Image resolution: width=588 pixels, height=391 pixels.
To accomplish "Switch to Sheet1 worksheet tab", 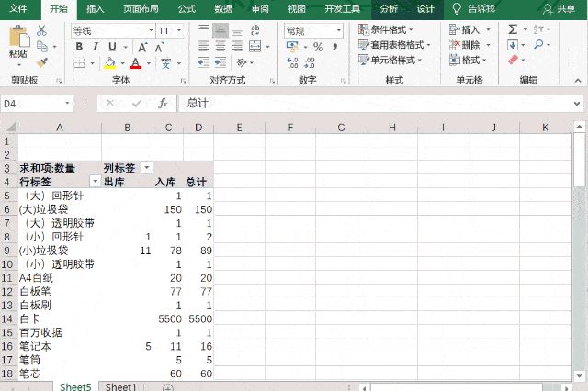I will [120, 386].
